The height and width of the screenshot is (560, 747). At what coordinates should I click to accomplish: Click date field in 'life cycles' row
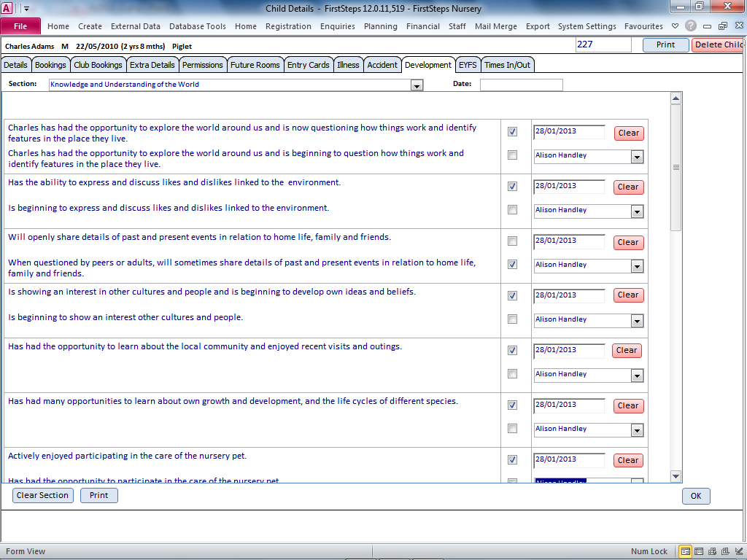pyautogui.click(x=569, y=405)
